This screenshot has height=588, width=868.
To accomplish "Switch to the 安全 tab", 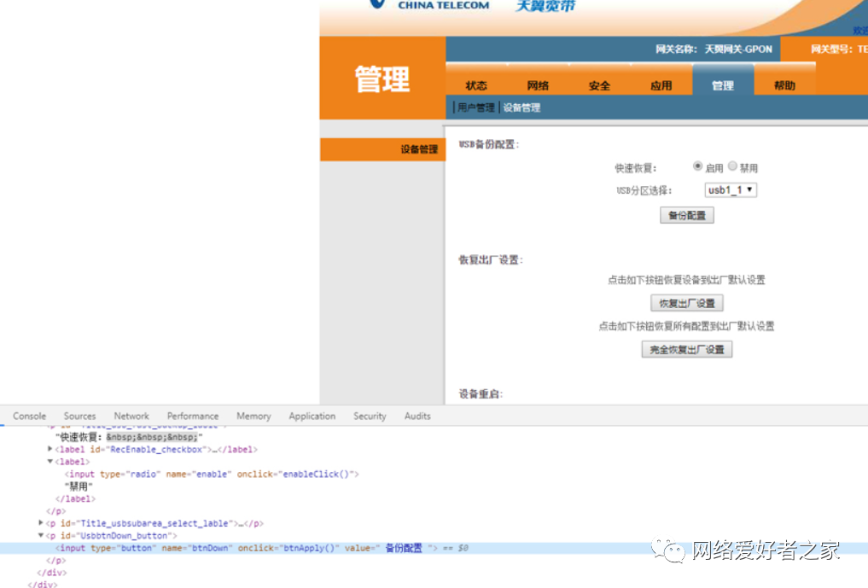I will (x=599, y=85).
